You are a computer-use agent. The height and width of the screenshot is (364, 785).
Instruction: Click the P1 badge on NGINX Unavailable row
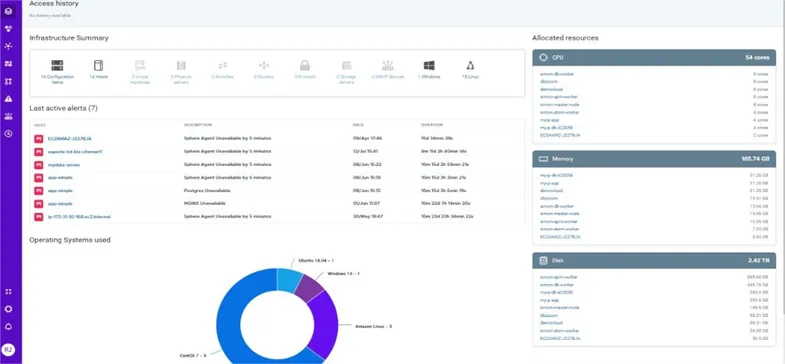[39, 204]
